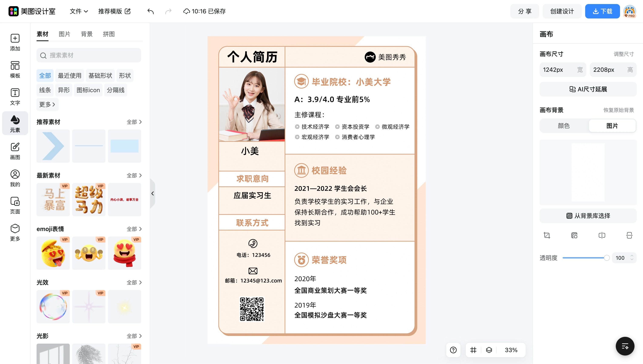Click the crop background icon
This screenshot has width=643, height=364.
(x=547, y=235)
